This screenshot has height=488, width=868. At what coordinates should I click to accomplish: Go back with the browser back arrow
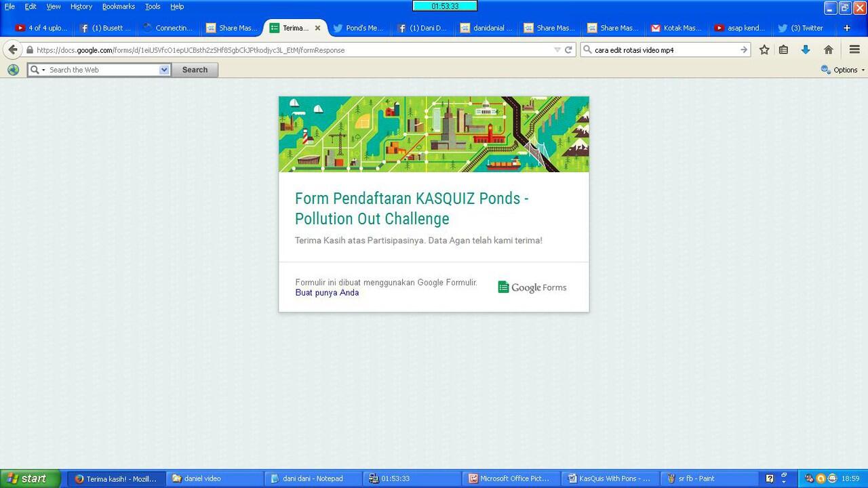tap(13, 49)
